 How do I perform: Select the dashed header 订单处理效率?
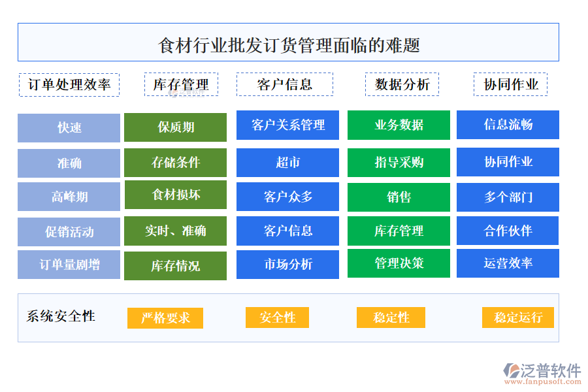[x=69, y=85]
